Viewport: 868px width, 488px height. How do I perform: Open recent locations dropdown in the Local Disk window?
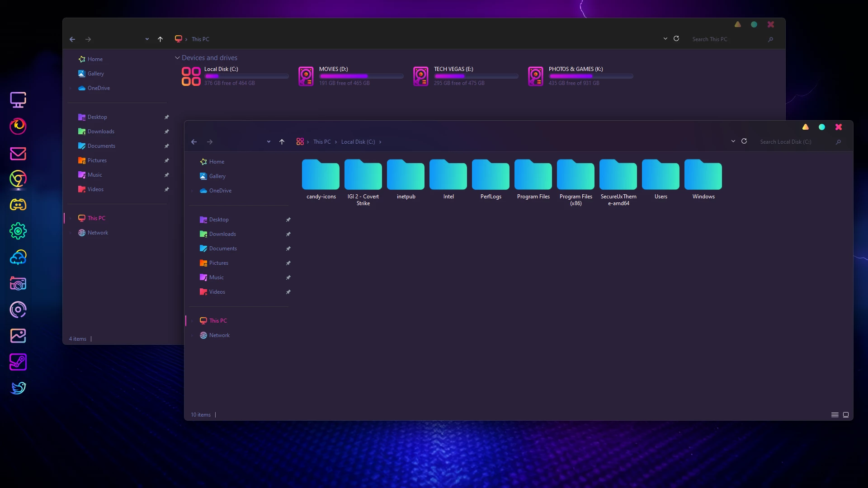pos(269,142)
